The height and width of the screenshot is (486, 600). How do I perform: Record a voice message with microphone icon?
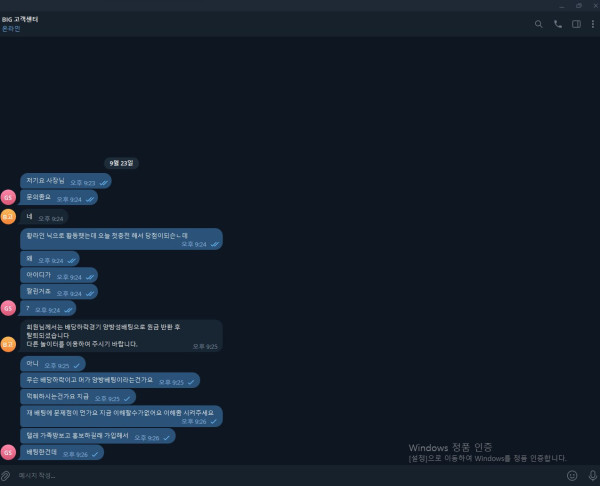[592, 475]
